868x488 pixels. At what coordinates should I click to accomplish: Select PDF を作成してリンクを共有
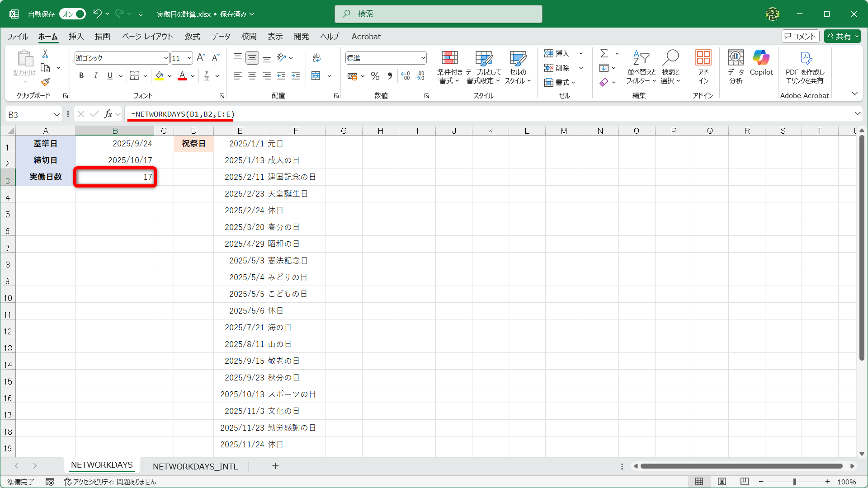pyautogui.click(x=806, y=70)
